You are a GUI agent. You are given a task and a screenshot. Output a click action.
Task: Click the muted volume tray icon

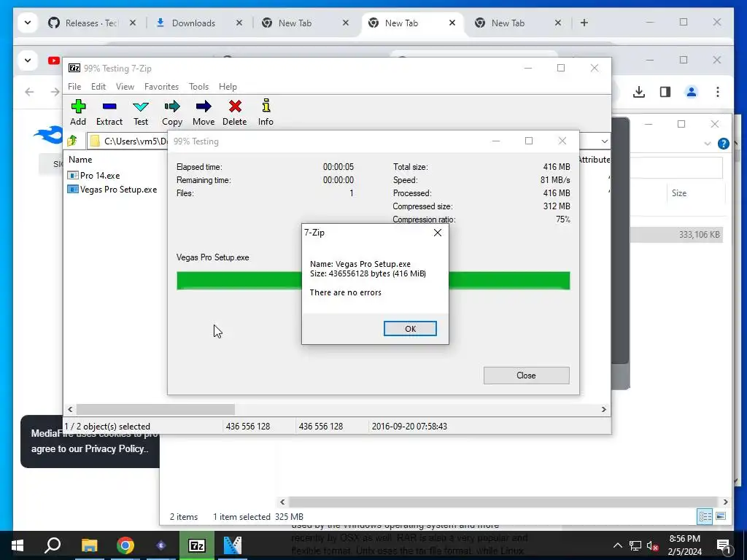click(653, 545)
